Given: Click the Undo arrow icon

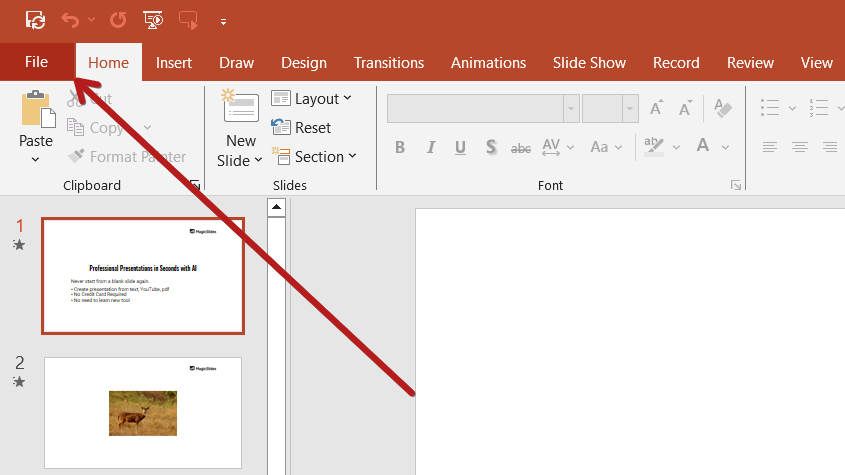Looking at the screenshot, I should [69, 19].
